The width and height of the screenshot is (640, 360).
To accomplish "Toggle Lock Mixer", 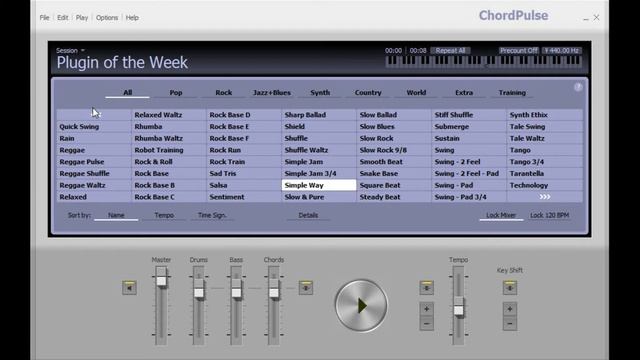I will pos(501,215).
